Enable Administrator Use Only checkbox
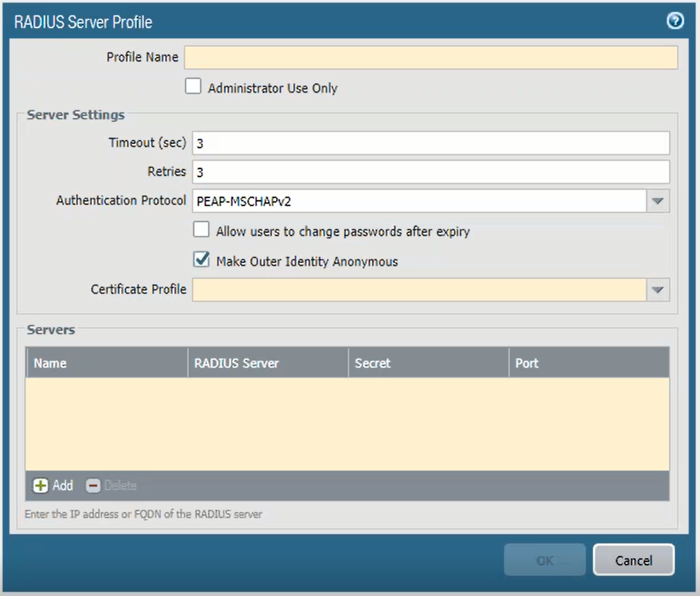 point(193,87)
